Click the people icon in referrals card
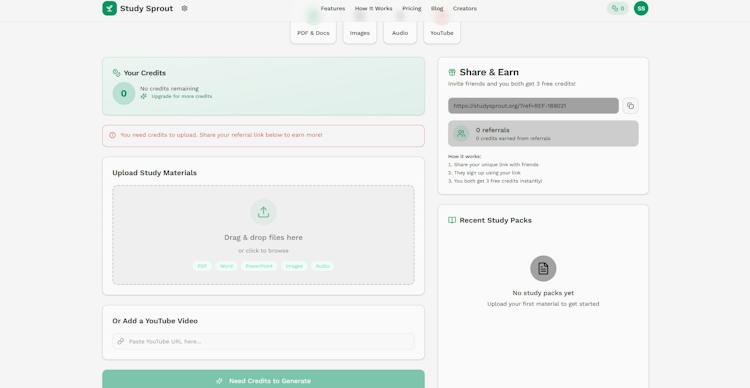The image size is (750, 388). coord(461,133)
